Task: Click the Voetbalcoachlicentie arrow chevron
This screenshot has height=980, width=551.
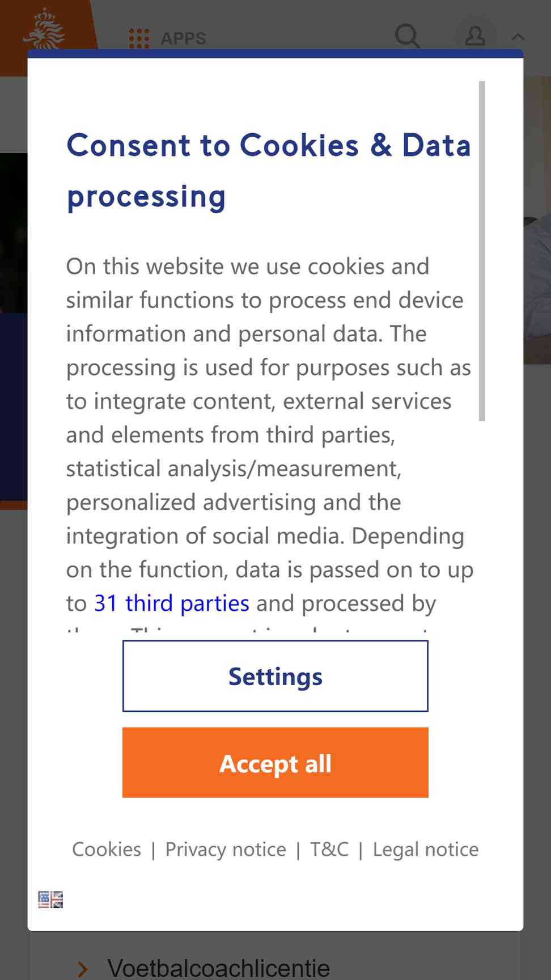Action: 83,969
